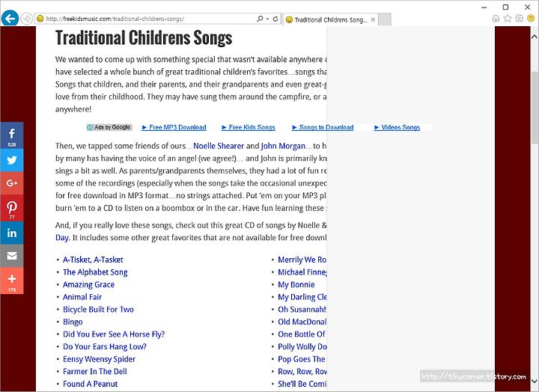The image size is (539, 392).
Task: Share page on LinkedIn sidebar button
Action: [x=12, y=233]
